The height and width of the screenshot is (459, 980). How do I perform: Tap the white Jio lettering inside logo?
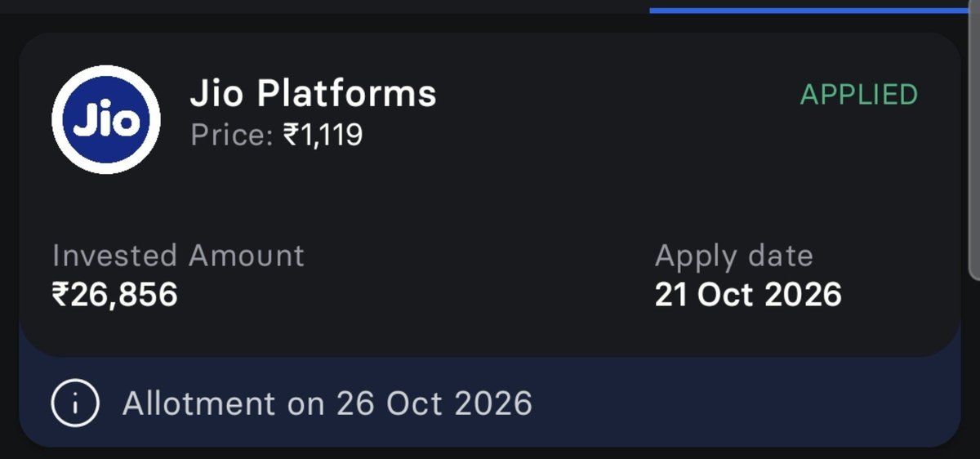tap(106, 122)
